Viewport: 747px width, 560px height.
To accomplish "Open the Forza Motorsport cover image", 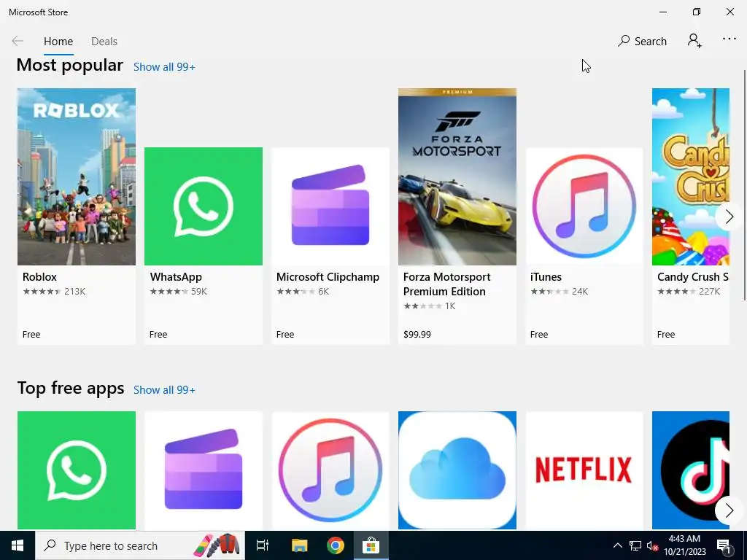I will [x=457, y=176].
